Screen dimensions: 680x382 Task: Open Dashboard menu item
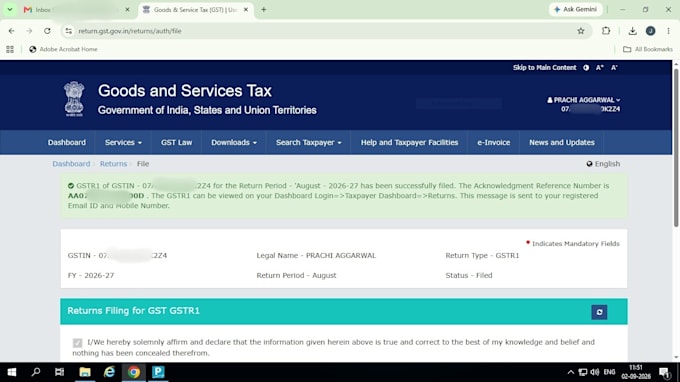67,143
